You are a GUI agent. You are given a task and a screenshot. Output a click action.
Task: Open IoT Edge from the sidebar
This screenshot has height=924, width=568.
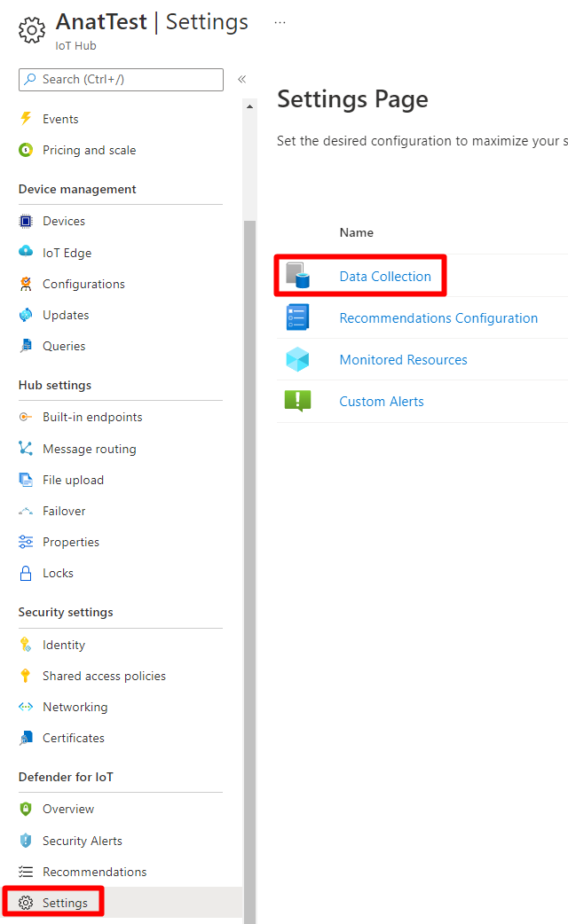28,252
